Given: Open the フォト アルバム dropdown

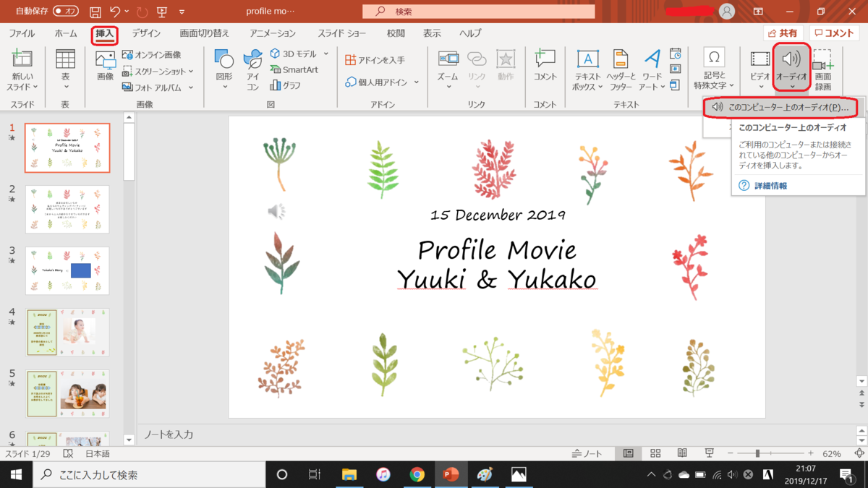Looking at the screenshot, I should (x=158, y=87).
